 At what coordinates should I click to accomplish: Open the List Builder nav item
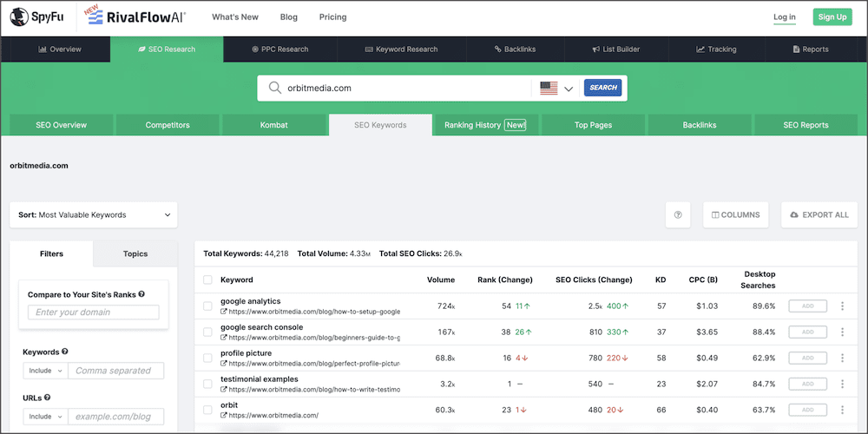click(x=616, y=49)
